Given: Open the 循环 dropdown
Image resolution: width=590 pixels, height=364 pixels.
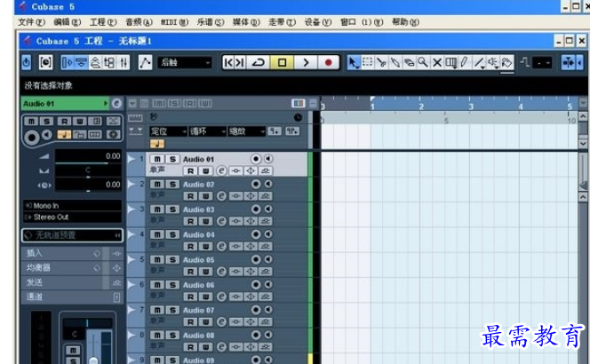Looking at the screenshot, I should [x=207, y=131].
